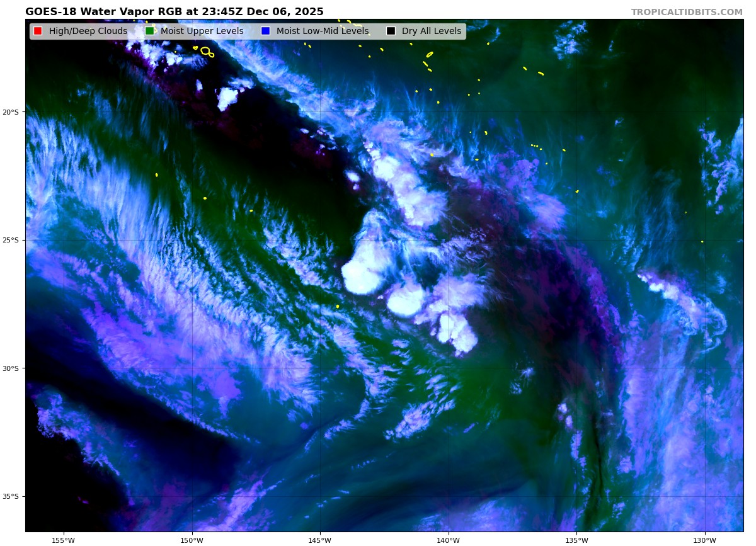756x546 pixels.
Task: Click the 20°S latitude axis label
Action: 11,112
